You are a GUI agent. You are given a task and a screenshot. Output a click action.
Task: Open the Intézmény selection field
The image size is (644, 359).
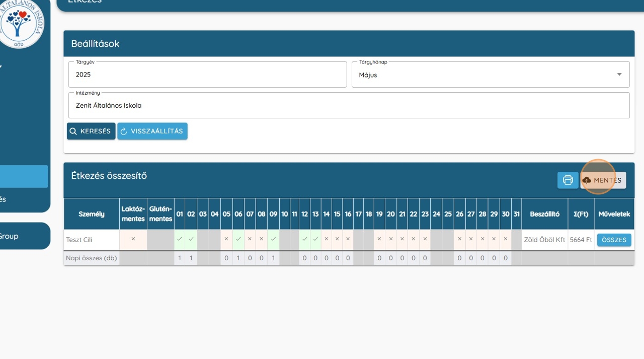pos(349,106)
